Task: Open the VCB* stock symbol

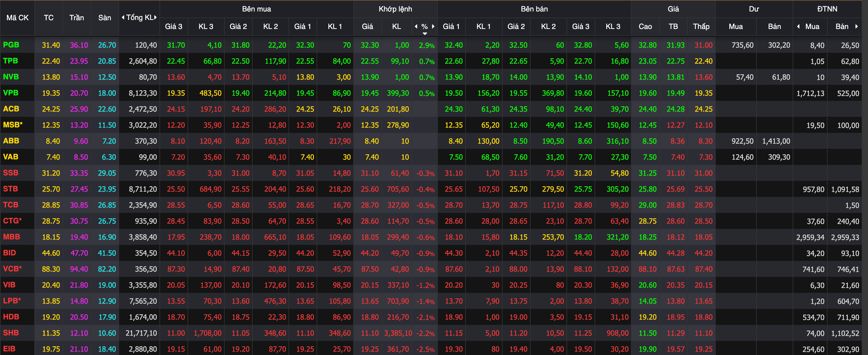Action: coord(12,269)
